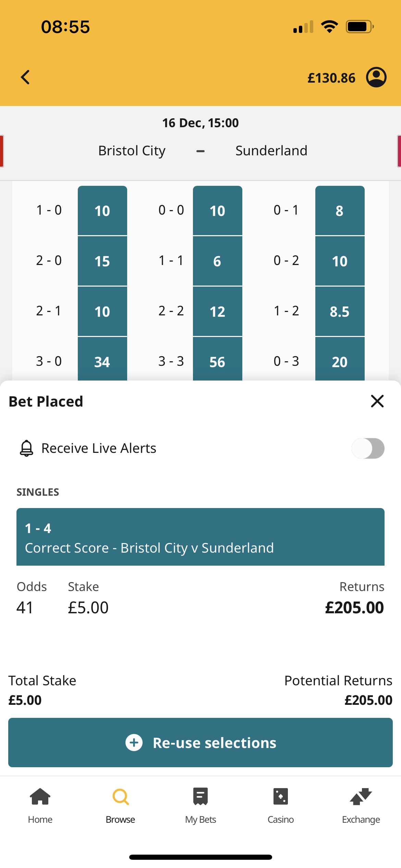The image size is (401, 868).
Task: Open the Exchange arrows icon
Action: pos(361,796)
